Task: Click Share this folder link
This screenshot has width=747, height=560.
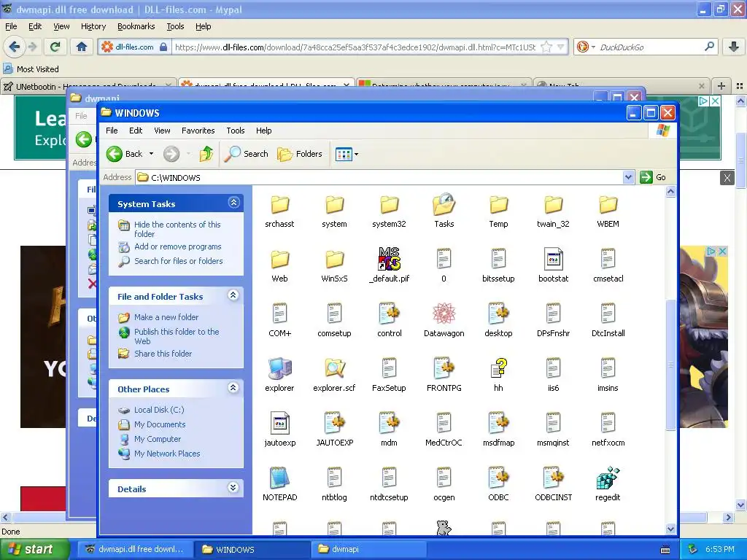Action: coord(163,354)
